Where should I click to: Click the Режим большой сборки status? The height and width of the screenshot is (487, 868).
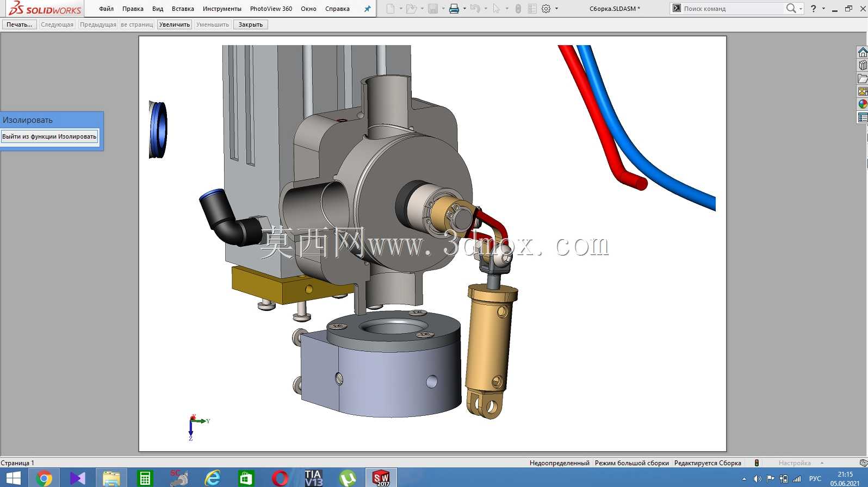[632, 463]
